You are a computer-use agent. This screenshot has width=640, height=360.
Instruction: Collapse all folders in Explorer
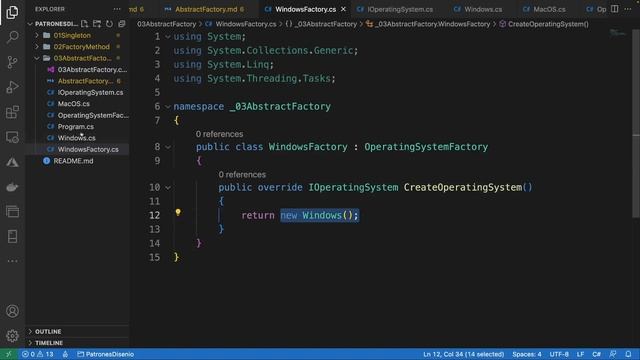point(122,24)
